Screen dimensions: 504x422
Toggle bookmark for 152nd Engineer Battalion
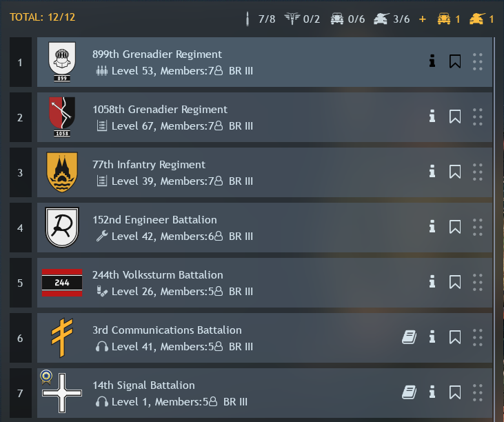tap(455, 227)
